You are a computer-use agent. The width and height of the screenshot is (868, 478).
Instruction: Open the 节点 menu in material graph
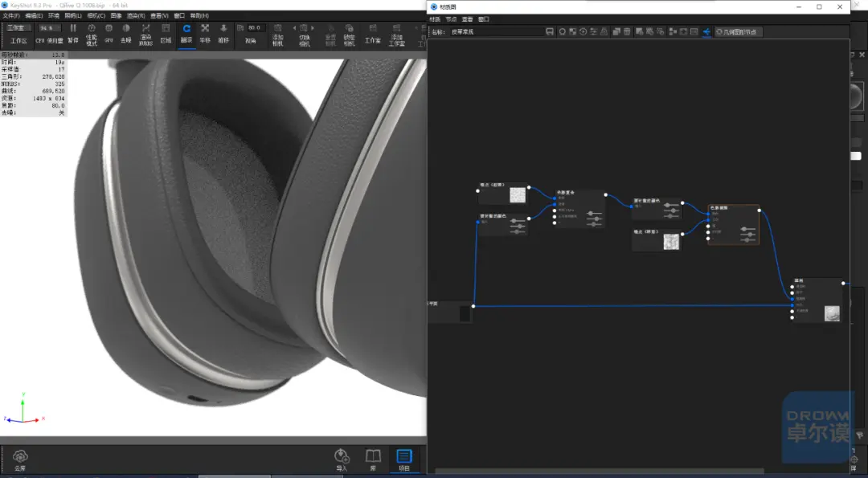coord(451,19)
